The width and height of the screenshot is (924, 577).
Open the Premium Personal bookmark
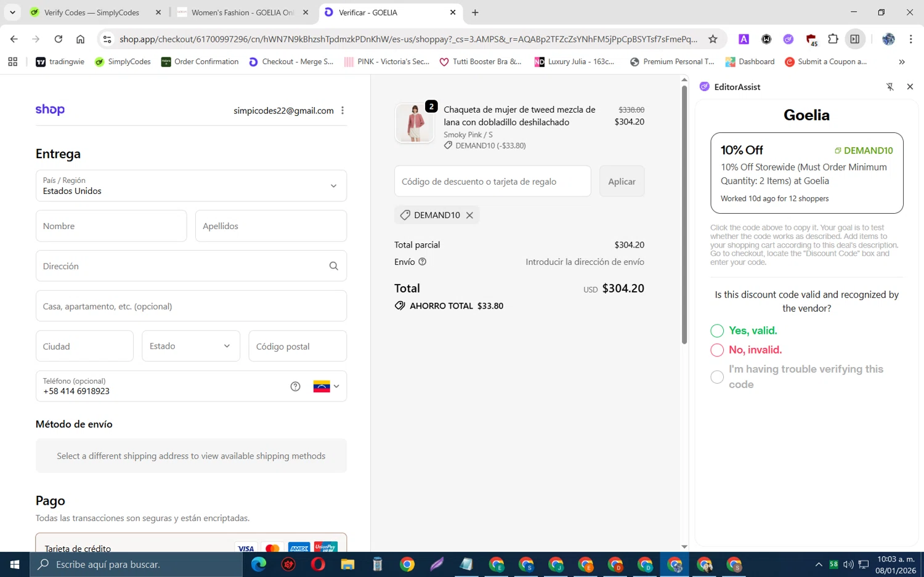point(672,62)
